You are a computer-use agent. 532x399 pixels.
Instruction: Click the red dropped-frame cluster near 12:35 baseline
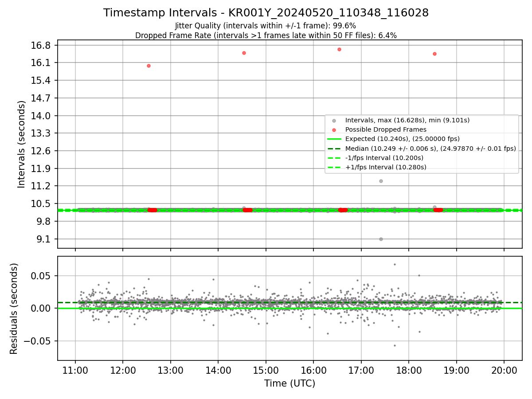[x=152, y=210]
